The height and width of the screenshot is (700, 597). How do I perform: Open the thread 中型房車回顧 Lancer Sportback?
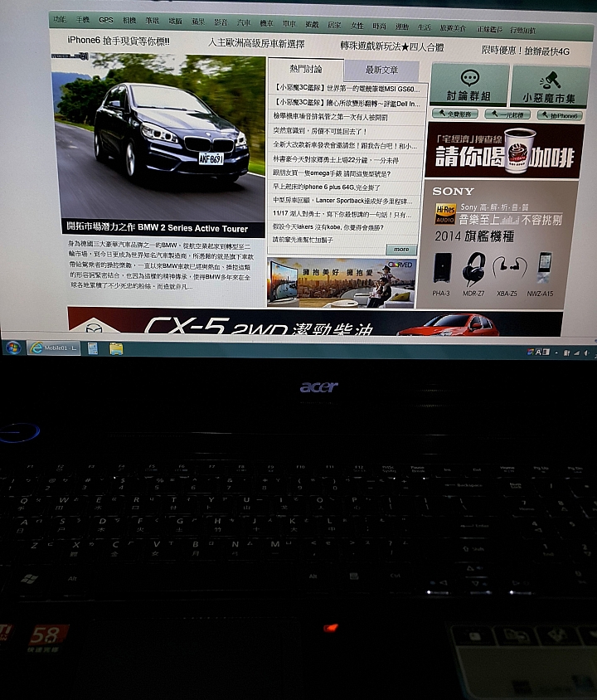coord(342,201)
